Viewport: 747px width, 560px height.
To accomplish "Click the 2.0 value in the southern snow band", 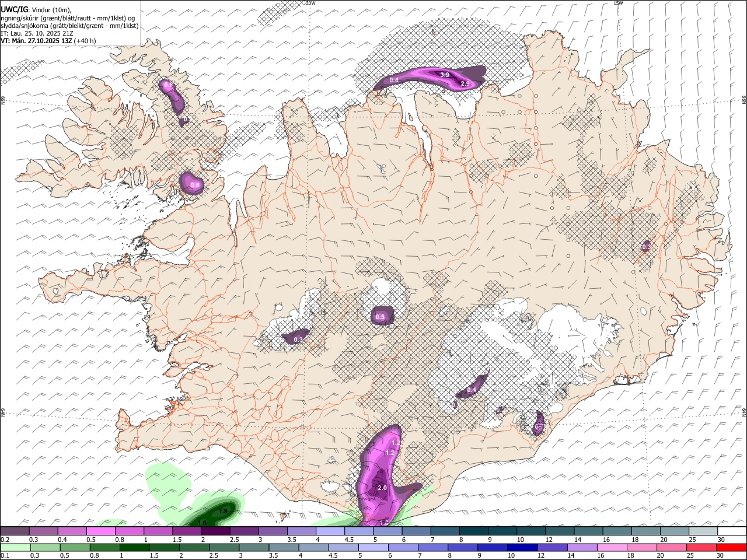I will pos(383,488).
